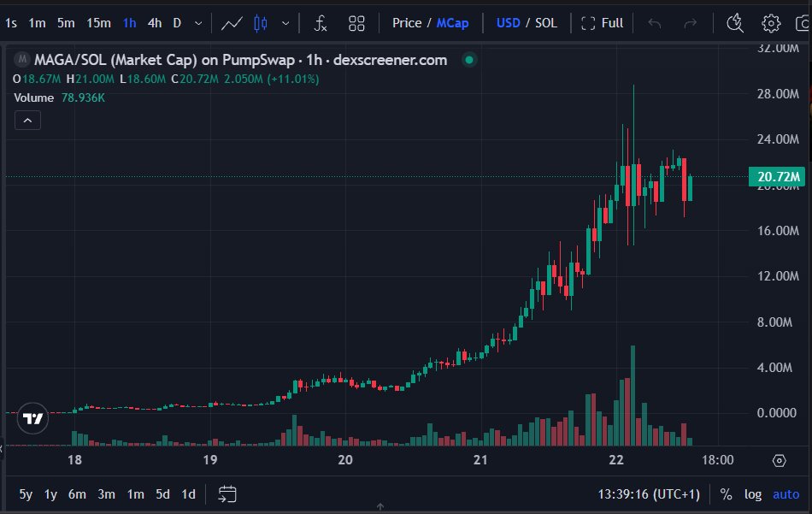
Task: Toggle log scale
Action: coord(753,494)
